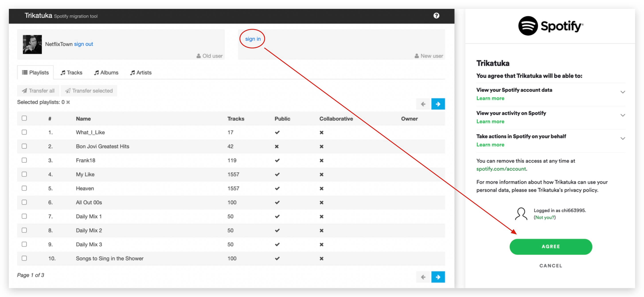
Task: Check the My Like playlist checkbox
Action: pos(24,174)
